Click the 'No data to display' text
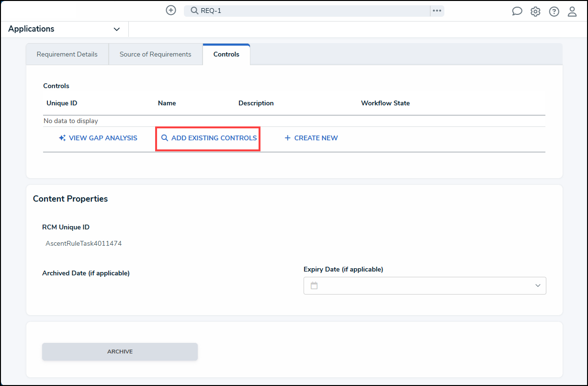Screen dimensions: 588x386 pyautogui.click(x=71, y=121)
